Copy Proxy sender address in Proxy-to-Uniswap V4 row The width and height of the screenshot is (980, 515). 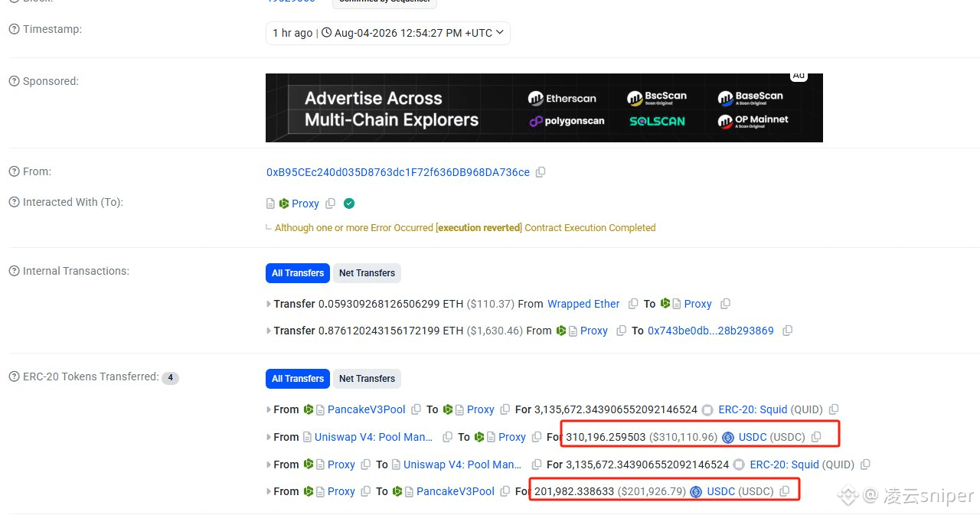[x=366, y=464]
